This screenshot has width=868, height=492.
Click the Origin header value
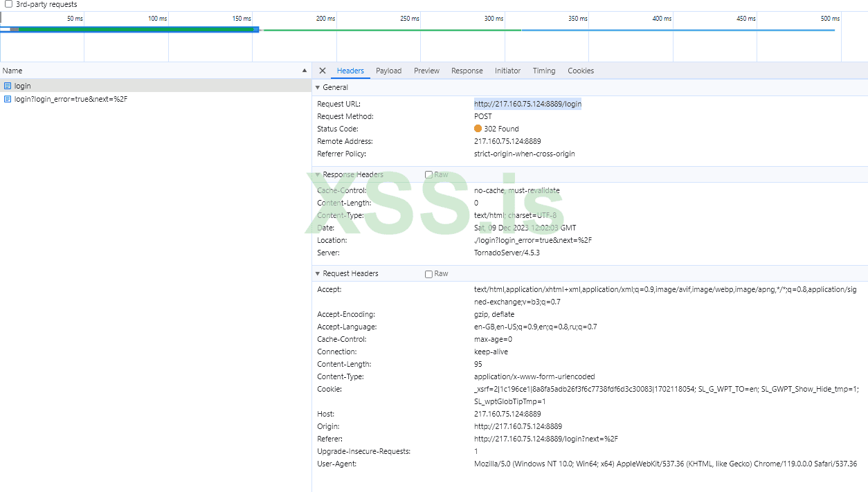tap(518, 426)
